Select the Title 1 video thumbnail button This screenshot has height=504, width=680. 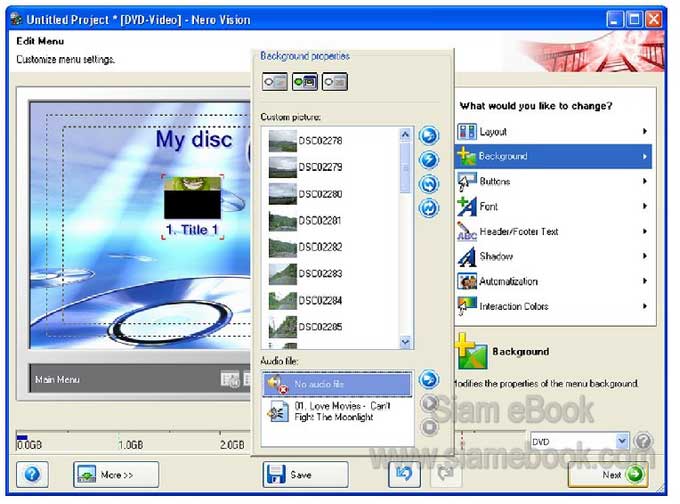pyautogui.click(x=192, y=198)
